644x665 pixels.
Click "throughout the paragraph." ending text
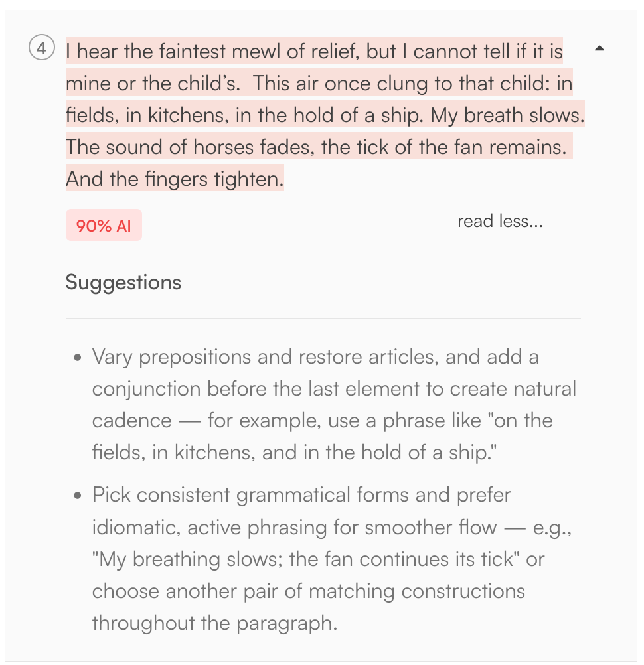214,623
